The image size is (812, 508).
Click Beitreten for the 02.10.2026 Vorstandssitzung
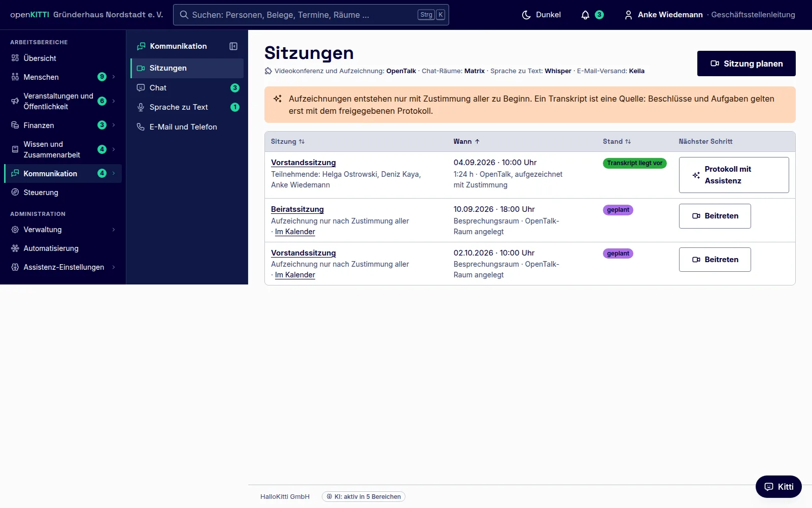715,260
